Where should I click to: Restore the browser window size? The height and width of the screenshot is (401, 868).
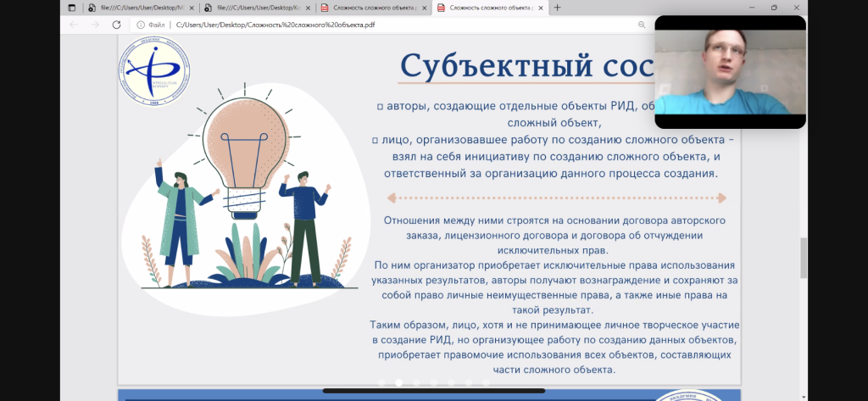click(x=774, y=8)
